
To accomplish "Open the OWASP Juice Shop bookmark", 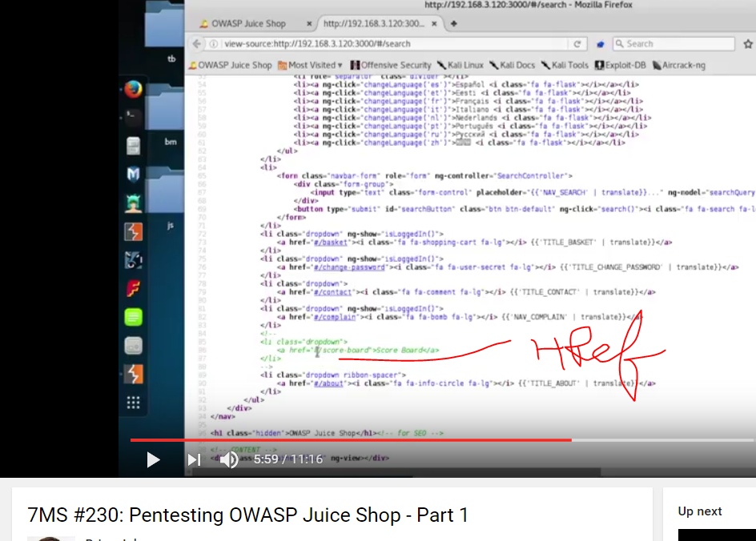I will 231,65.
